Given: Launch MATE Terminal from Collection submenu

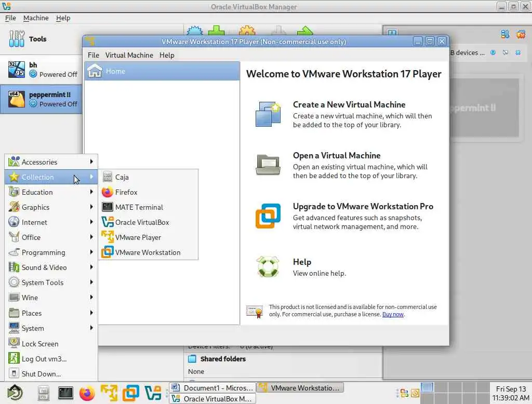Looking at the screenshot, I should pos(148,207).
